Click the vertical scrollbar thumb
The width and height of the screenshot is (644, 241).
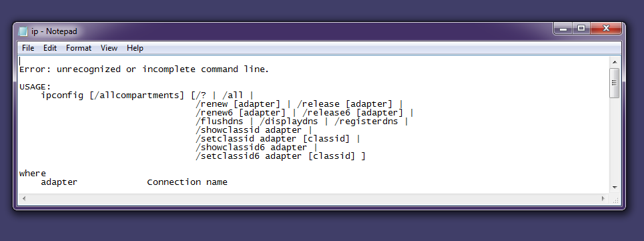[x=615, y=83]
